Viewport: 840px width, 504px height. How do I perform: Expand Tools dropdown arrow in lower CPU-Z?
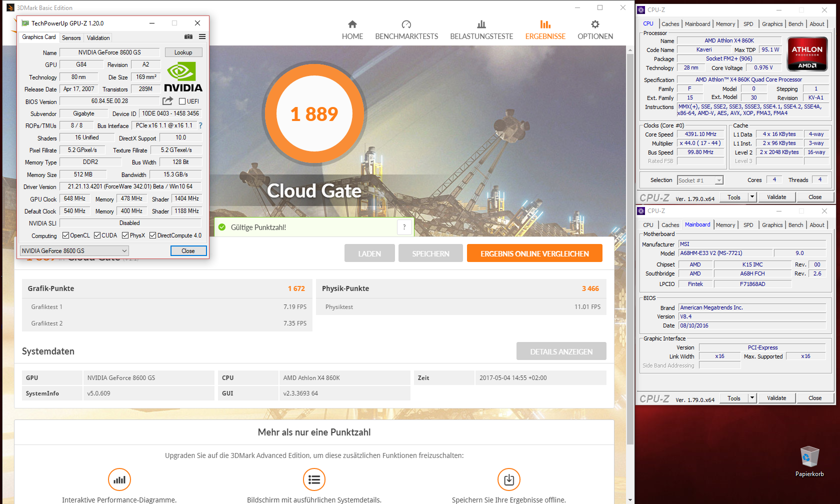(752, 398)
